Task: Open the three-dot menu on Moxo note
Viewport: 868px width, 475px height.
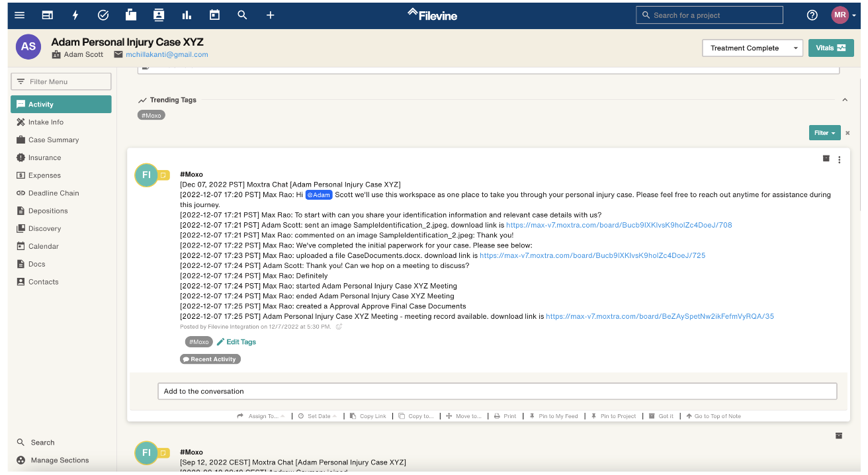Action: coord(839,159)
